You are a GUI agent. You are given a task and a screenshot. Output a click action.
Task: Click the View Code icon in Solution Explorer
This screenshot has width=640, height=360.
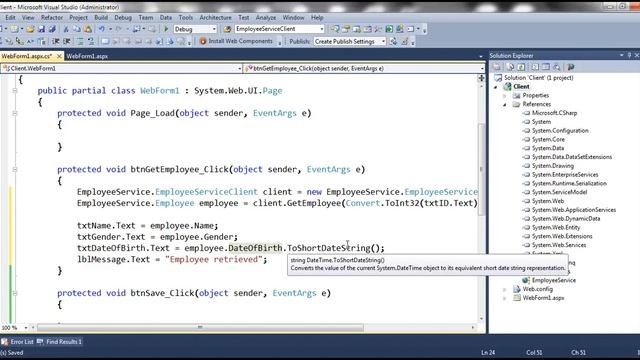535,67
